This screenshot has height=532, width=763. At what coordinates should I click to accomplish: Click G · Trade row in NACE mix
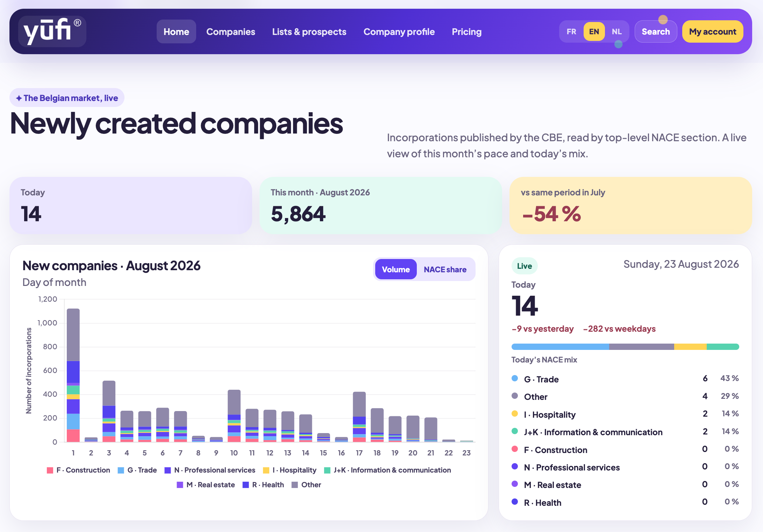pos(625,379)
